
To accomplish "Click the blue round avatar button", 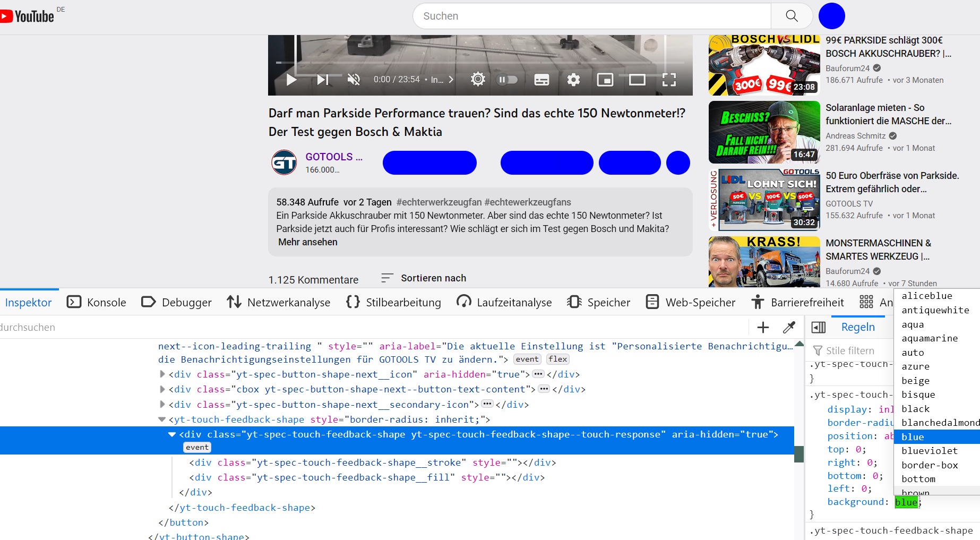I will [831, 16].
